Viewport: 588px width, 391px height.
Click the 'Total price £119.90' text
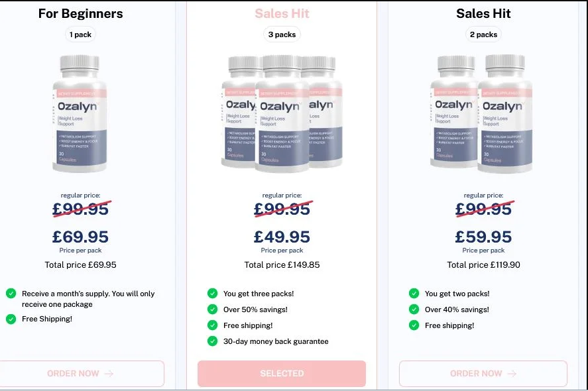point(483,264)
